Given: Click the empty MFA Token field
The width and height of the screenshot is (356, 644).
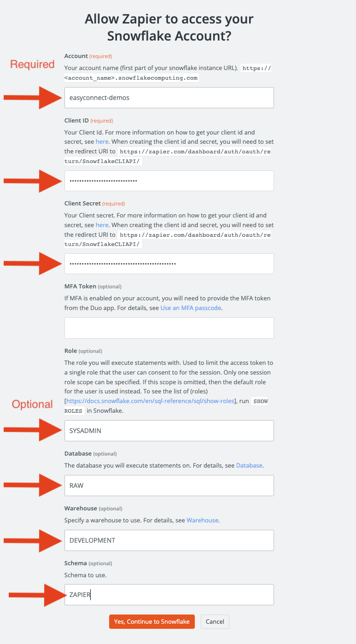Looking at the screenshot, I should pyautogui.click(x=169, y=328).
